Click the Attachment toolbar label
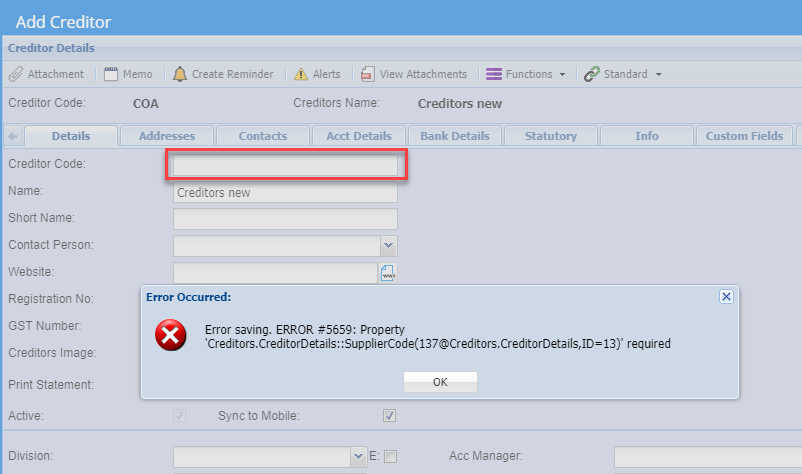Viewport: 802px width, 474px height. (x=56, y=74)
